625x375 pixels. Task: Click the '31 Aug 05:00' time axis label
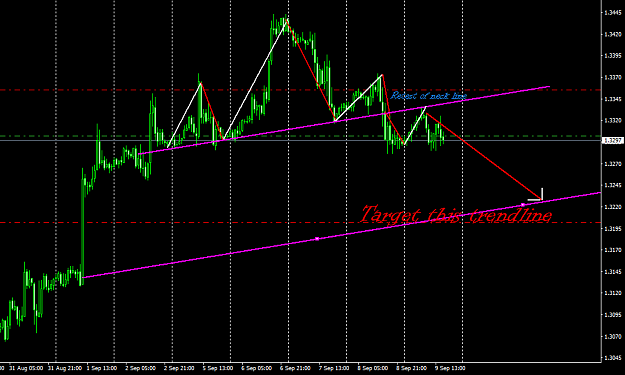coord(26,368)
